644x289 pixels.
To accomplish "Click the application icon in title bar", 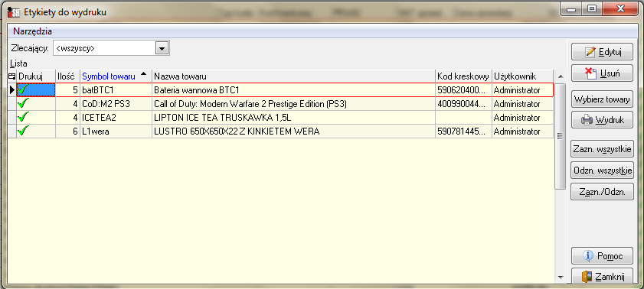I will pyautogui.click(x=15, y=12).
